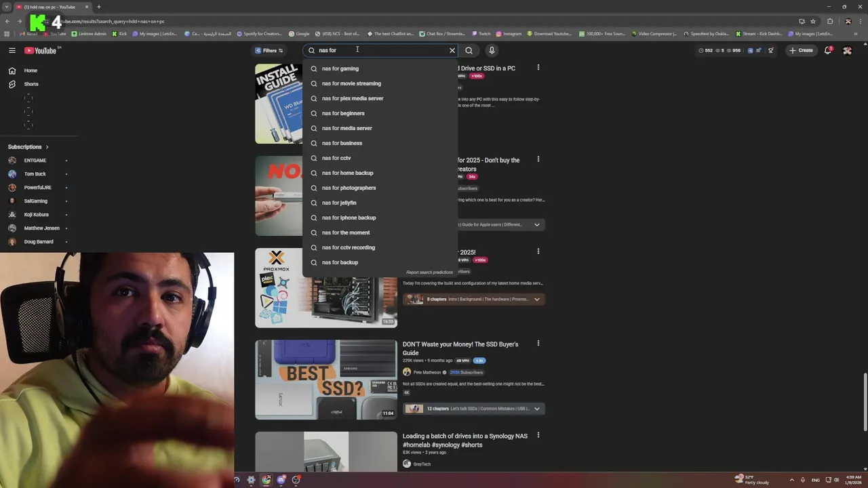Image resolution: width=868 pixels, height=488 pixels.
Task: Expand the Subscriptions section
Action: click(x=28, y=147)
